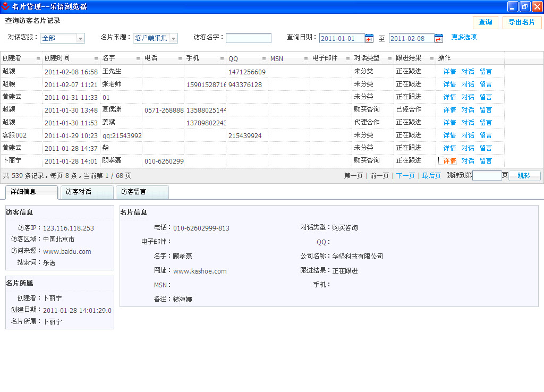The image size is (544, 392).
Task: Open 详情 for the 张老师 row
Action: tap(449, 84)
